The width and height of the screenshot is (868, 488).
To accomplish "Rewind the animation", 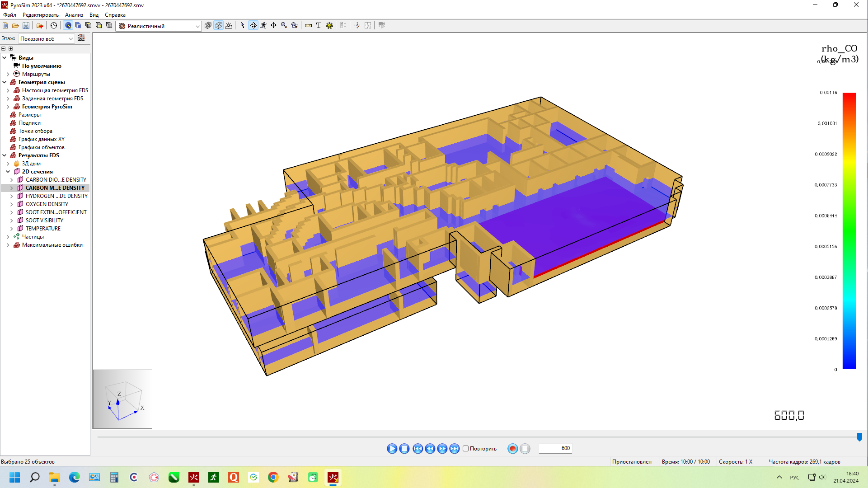I will (430, 449).
